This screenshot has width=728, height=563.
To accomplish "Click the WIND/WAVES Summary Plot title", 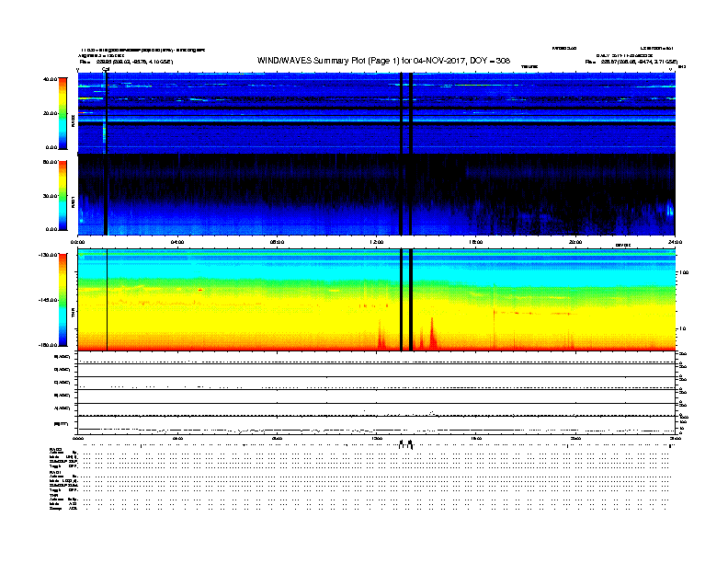I will tap(383, 61).
